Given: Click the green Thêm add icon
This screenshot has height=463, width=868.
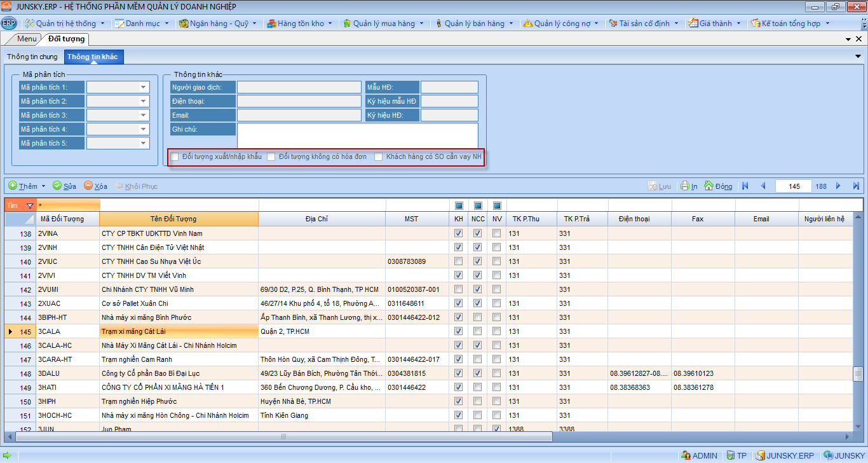Looking at the screenshot, I should 13,186.
